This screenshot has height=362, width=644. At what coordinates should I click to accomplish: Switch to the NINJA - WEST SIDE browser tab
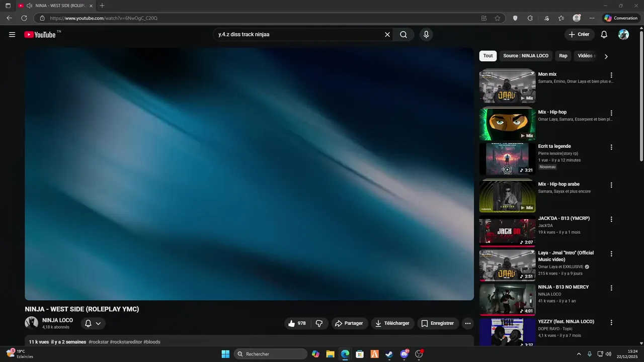tap(55, 6)
